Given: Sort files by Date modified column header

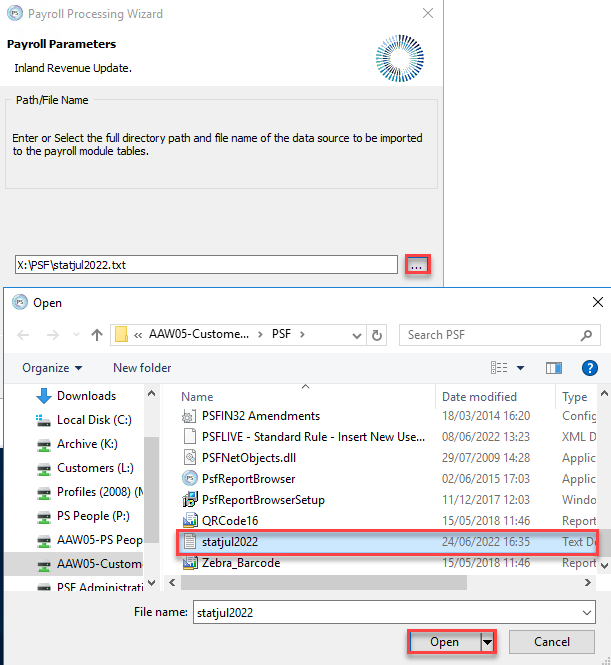Looking at the screenshot, I should [479, 397].
